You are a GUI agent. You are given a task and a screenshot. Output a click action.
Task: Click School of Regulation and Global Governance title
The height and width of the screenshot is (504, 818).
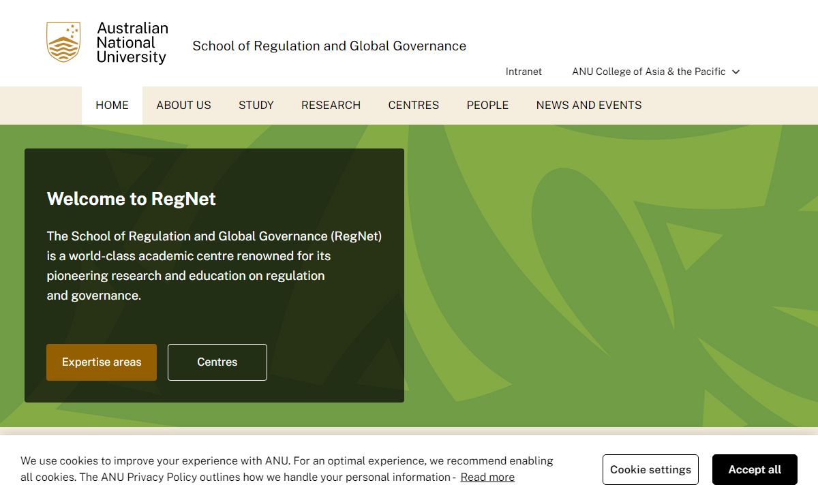[x=329, y=46]
